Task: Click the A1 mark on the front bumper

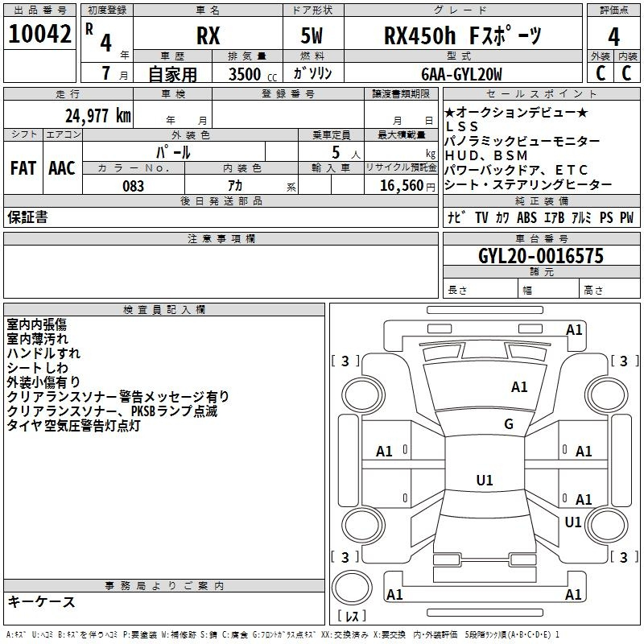Action: pyautogui.click(x=574, y=329)
